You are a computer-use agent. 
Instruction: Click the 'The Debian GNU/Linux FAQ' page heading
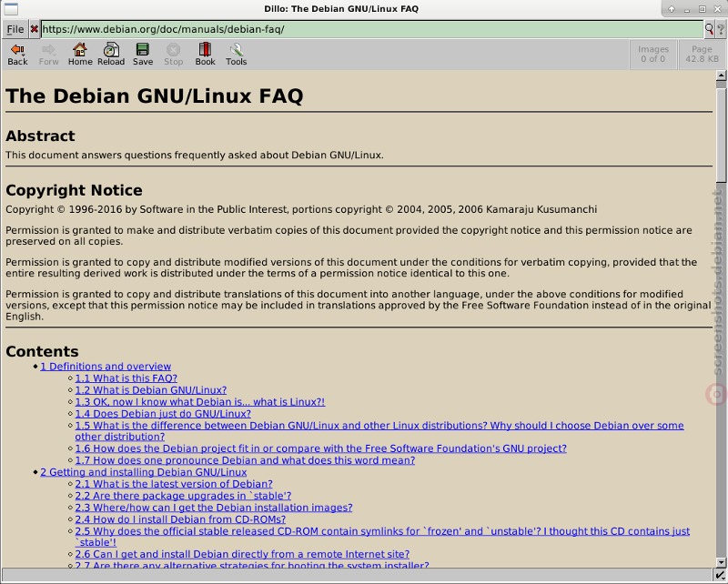(154, 96)
